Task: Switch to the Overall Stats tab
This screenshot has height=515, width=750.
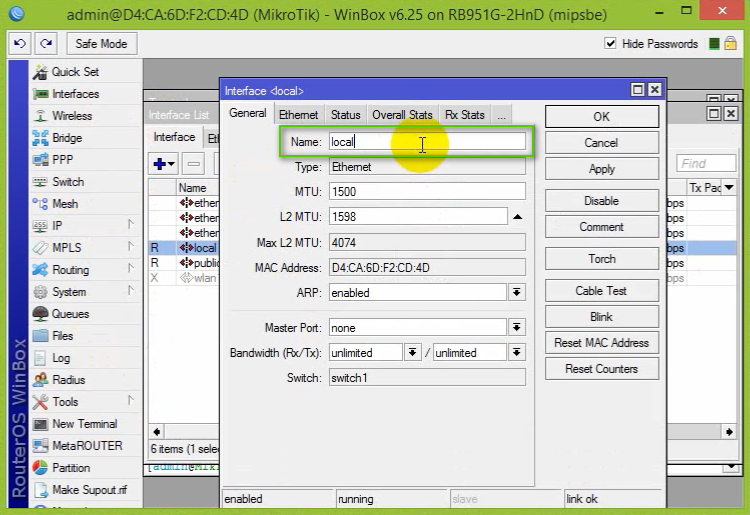Action: click(x=402, y=115)
